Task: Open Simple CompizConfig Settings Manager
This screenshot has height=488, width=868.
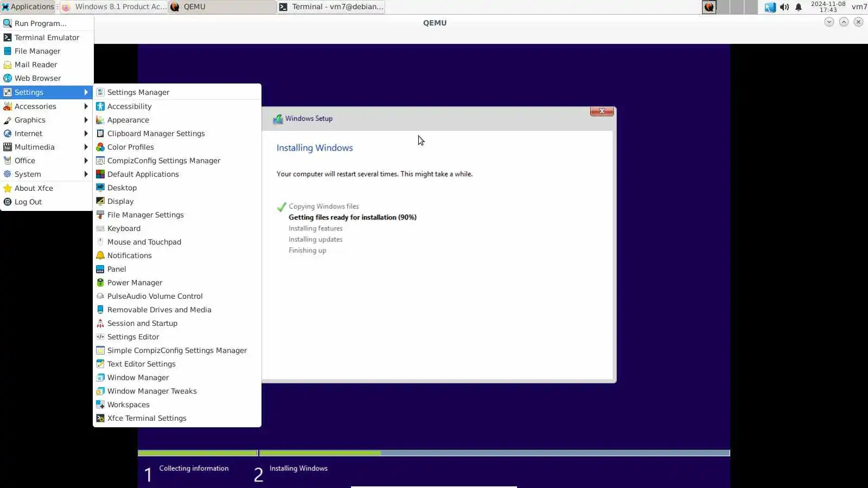Action: (177, 350)
